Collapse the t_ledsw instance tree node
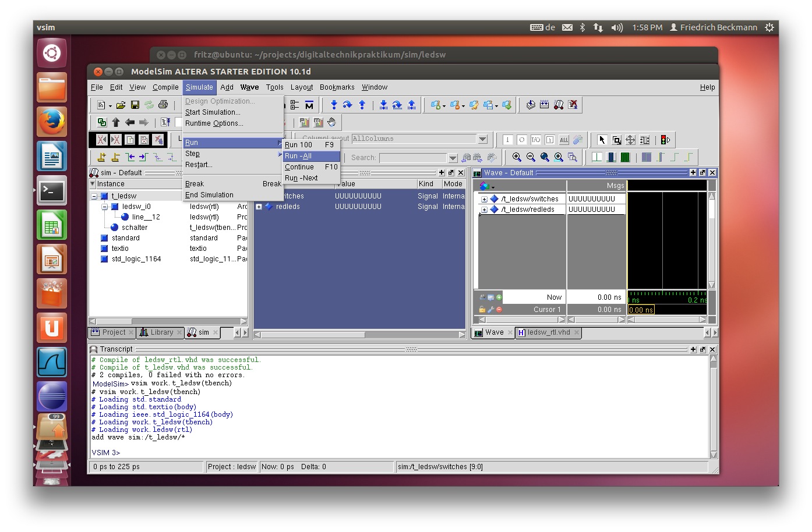Viewport: 812px width, 532px height. (x=94, y=196)
